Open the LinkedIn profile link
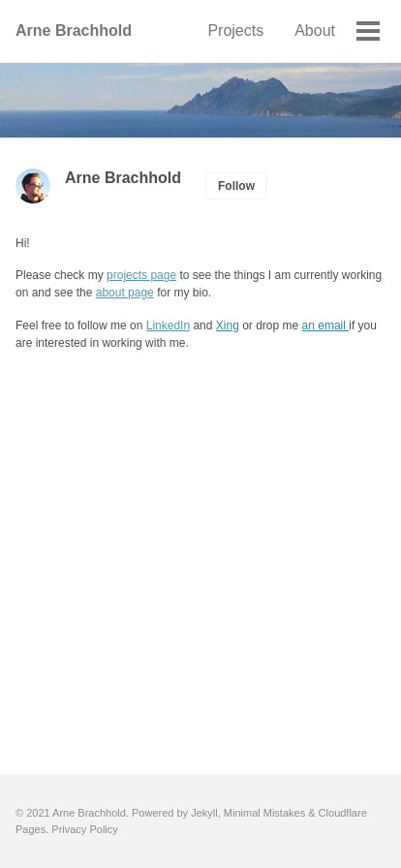The height and width of the screenshot is (868, 401). pos(168,325)
